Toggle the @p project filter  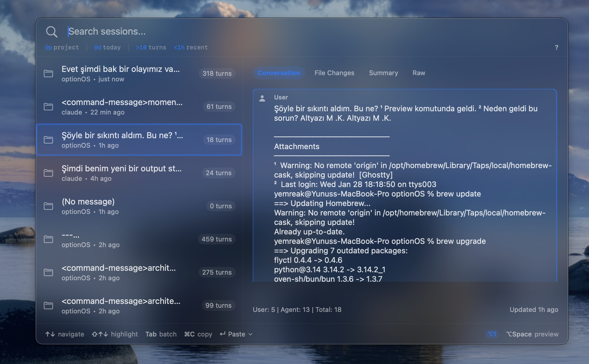coord(62,47)
